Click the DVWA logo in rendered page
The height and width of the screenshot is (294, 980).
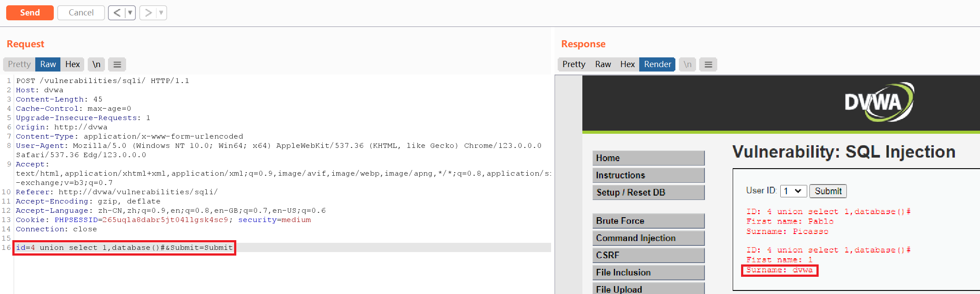(879, 102)
